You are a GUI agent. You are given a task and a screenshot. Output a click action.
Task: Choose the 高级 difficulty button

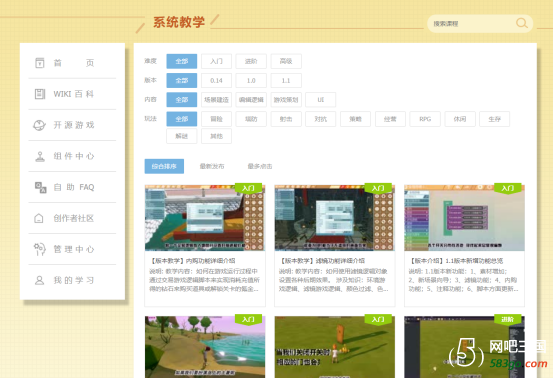(x=286, y=61)
